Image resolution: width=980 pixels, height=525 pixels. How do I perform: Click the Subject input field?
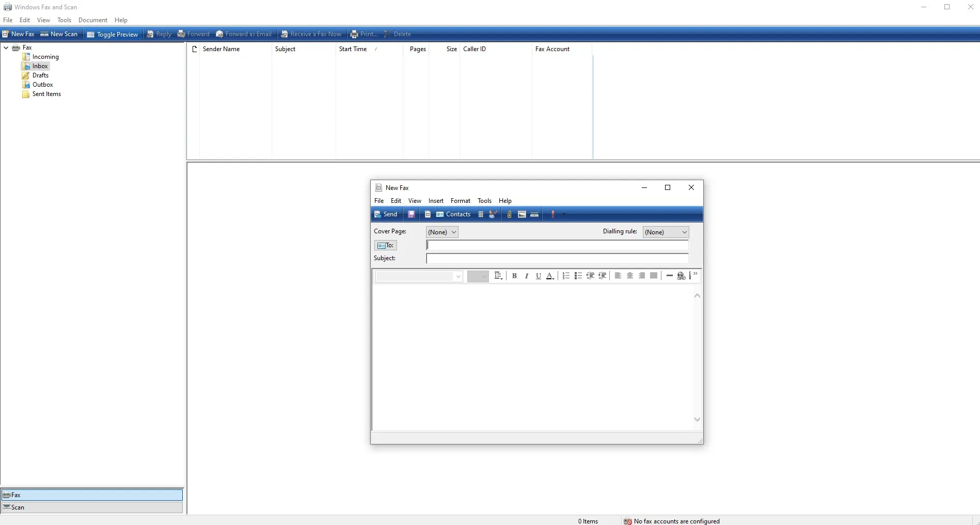(x=557, y=259)
